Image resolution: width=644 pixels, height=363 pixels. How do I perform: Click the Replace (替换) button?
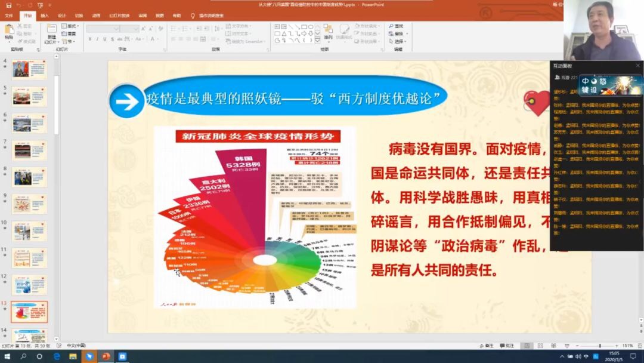point(396,34)
